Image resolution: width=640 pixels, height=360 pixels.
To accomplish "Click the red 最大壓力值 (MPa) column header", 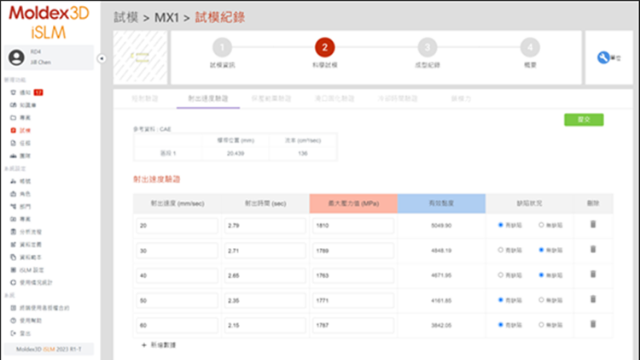I will (x=353, y=203).
